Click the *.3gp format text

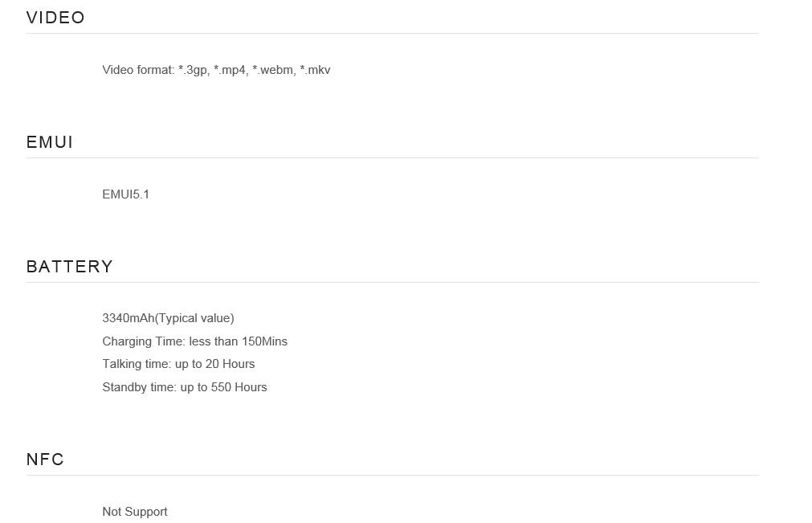coord(193,70)
